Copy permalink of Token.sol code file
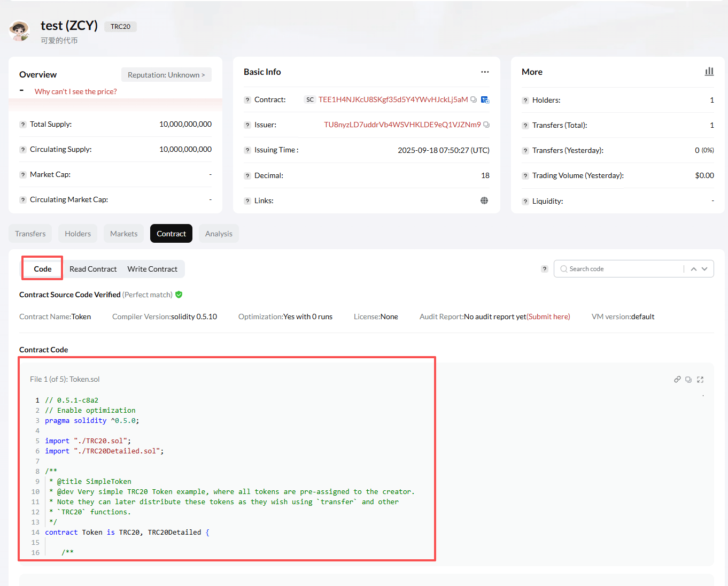This screenshot has height=586, width=728. pyautogui.click(x=677, y=380)
